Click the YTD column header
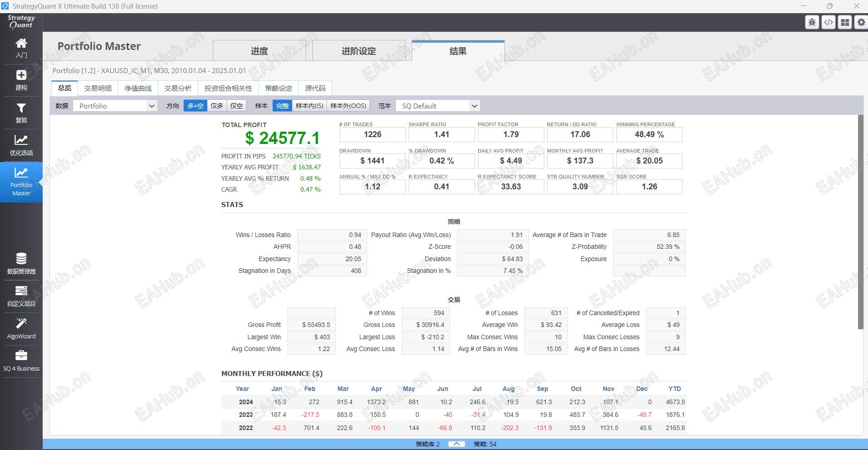Image resolution: width=868 pixels, height=450 pixels. click(x=675, y=389)
